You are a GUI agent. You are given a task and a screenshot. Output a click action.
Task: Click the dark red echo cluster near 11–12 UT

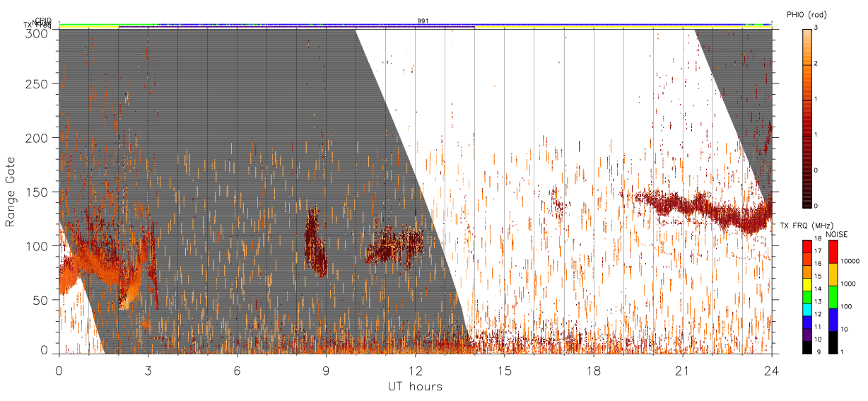394,245
